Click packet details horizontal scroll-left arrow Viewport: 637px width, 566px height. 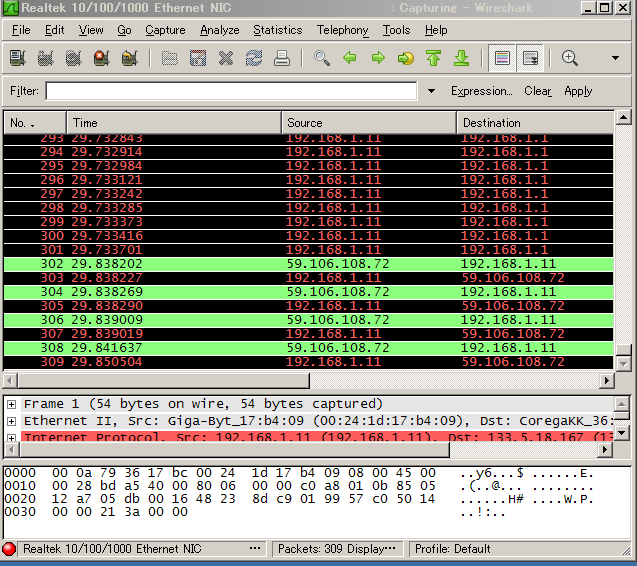(x=11, y=449)
